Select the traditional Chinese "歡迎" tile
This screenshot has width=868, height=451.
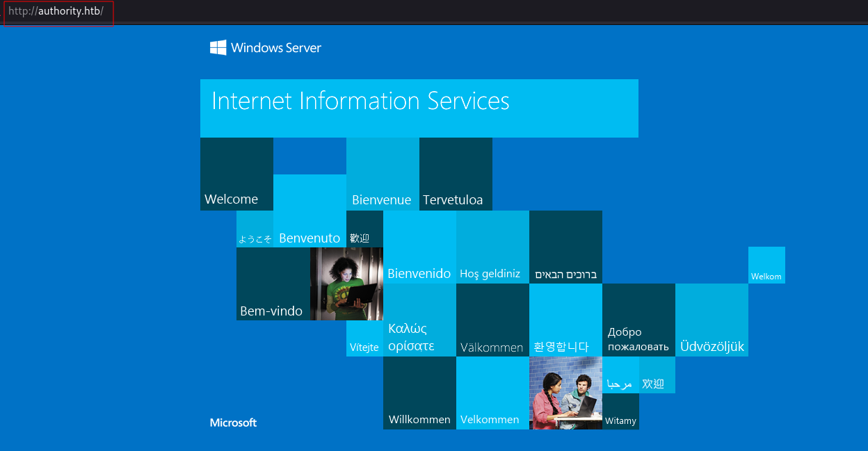(x=364, y=229)
